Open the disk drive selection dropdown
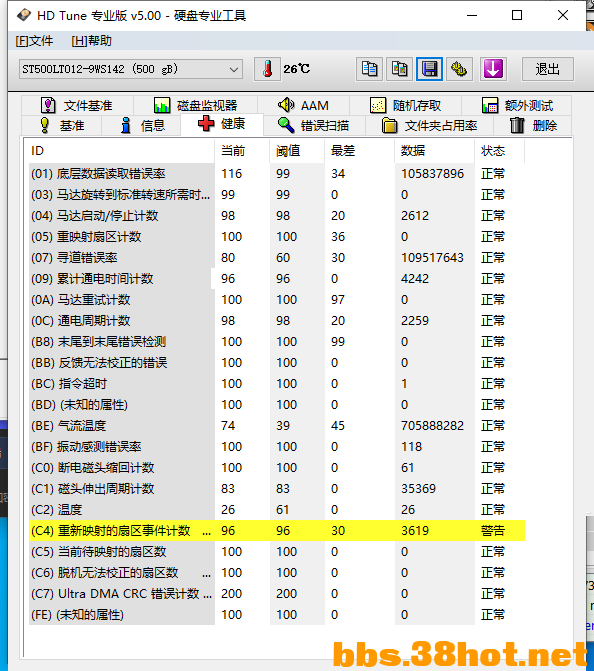The width and height of the screenshot is (594, 671). (x=131, y=69)
